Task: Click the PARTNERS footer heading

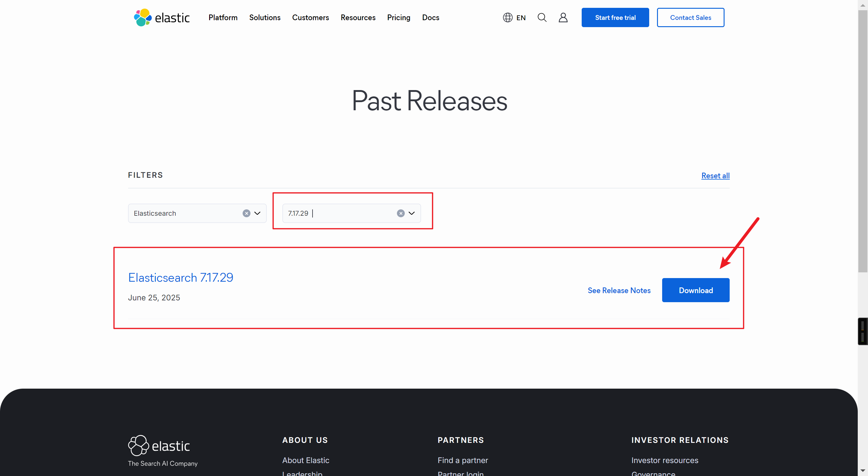Action: 460,440
